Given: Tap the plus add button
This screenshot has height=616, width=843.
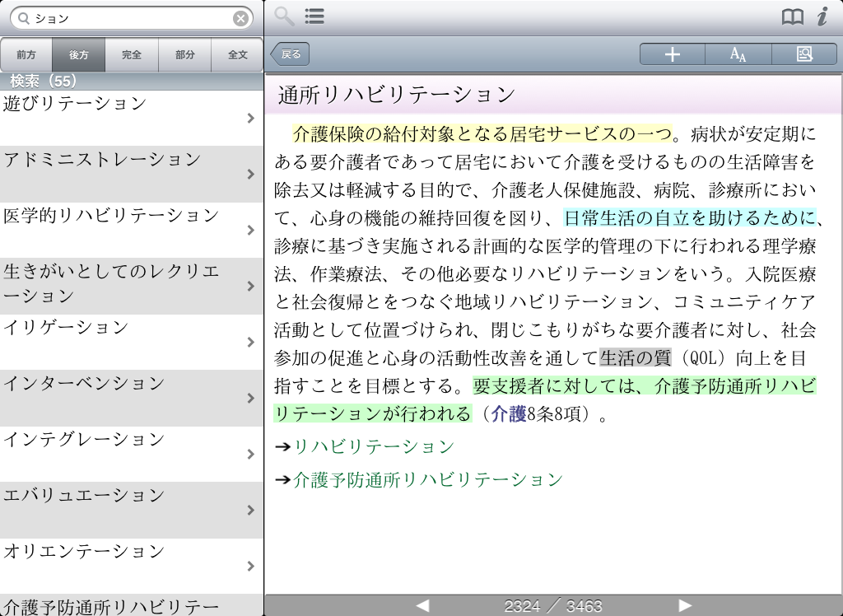Looking at the screenshot, I should click(x=673, y=54).
